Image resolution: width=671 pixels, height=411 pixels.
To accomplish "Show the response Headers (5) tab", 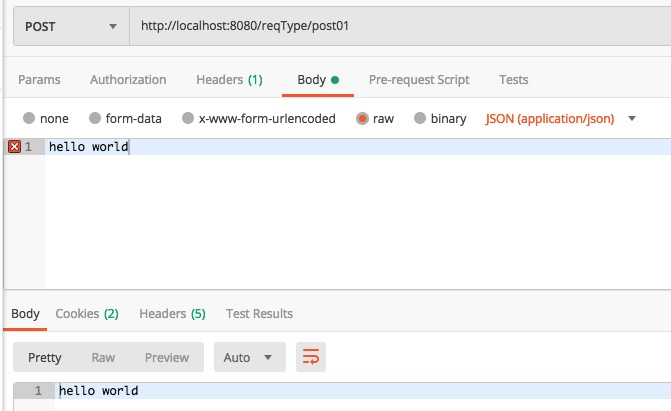I will (x=172, y=314).
